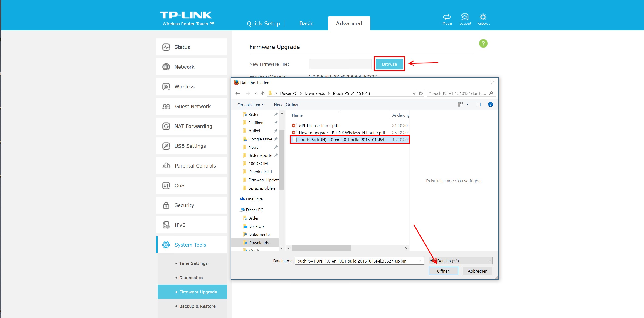Screen dimensions: 644x318
Task: Open Status in router sidebar
Action: click(192, 47)
